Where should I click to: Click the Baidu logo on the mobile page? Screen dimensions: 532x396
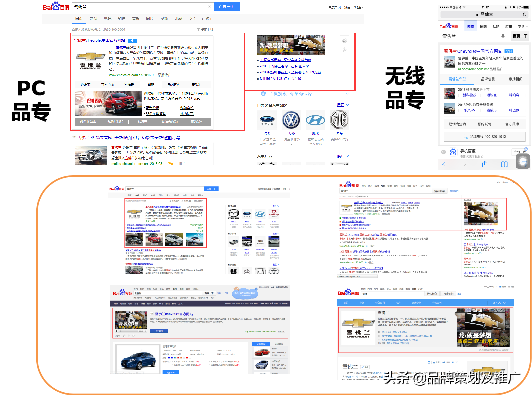coord(449,26)
